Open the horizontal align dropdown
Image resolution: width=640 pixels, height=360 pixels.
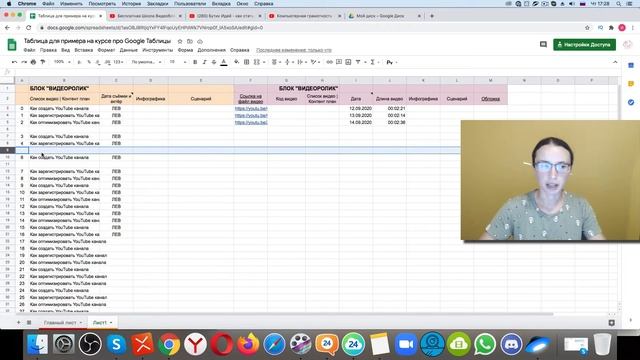point(276,62)
